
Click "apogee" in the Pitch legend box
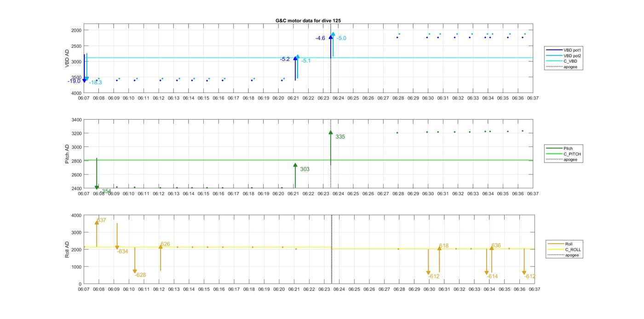click(562, 160)
